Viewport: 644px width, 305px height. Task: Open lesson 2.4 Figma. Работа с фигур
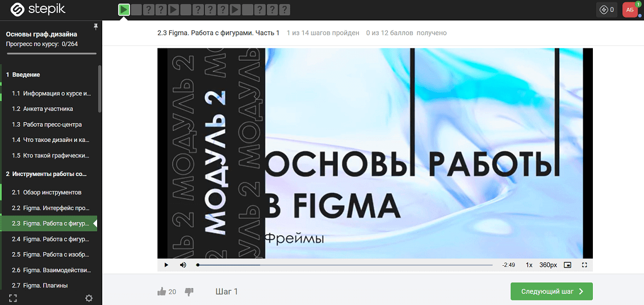pos(49,239)
